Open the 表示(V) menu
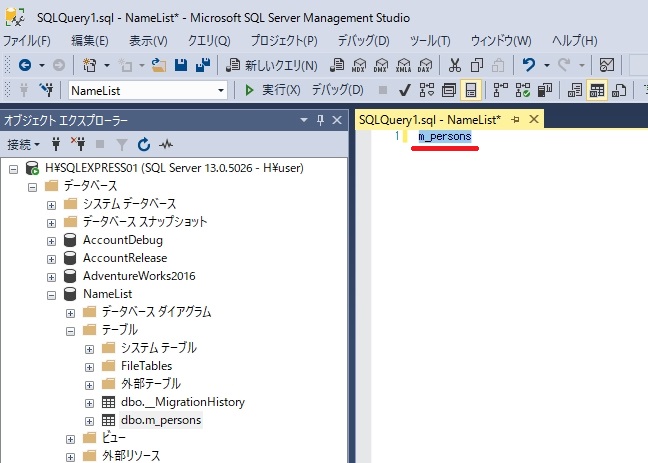 click(x=148, y=41)
